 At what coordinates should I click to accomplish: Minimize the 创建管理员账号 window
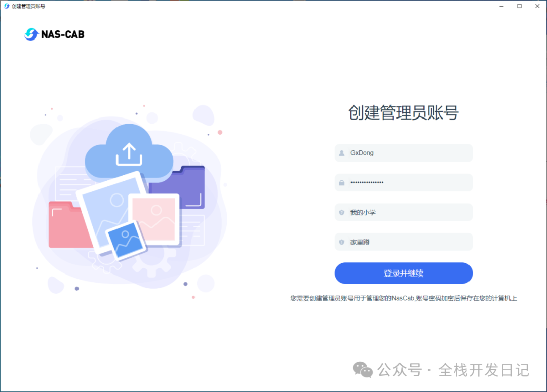pos(501,6)
